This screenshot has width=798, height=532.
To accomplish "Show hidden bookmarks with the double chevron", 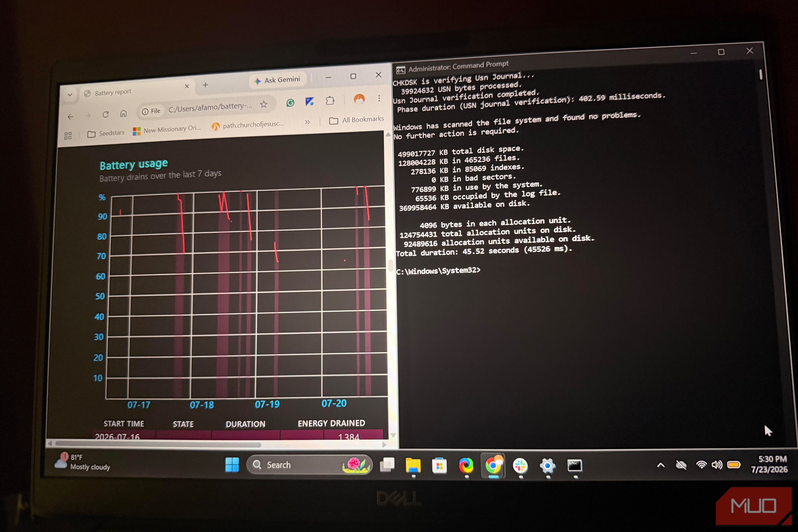I will coord(307,122).
